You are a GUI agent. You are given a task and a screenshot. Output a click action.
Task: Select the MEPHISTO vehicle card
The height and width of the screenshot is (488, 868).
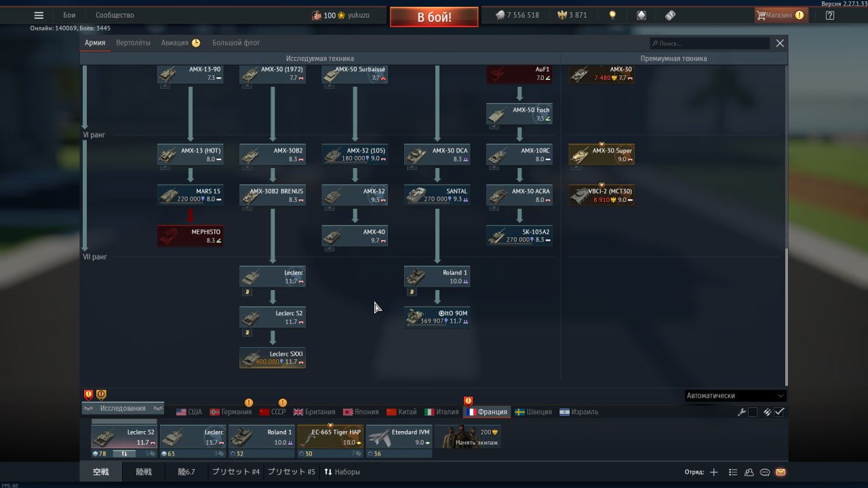click(191, 236)
